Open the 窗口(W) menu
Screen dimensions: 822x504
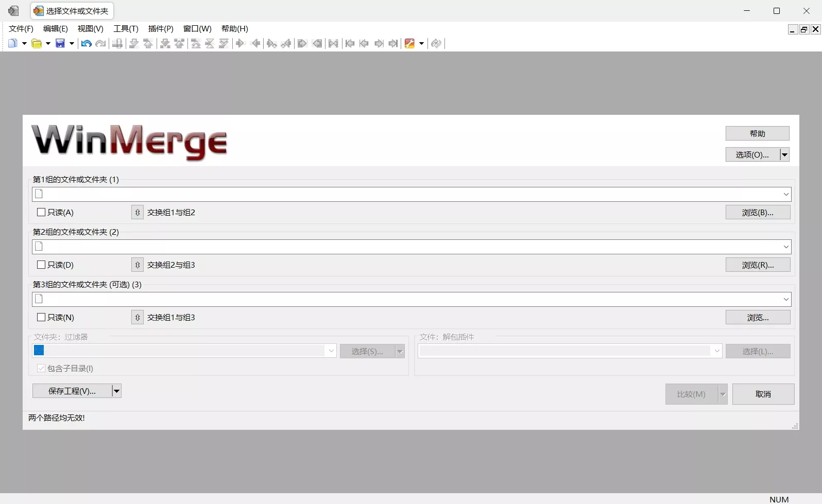pyautogui.click(x=197, y=28)
